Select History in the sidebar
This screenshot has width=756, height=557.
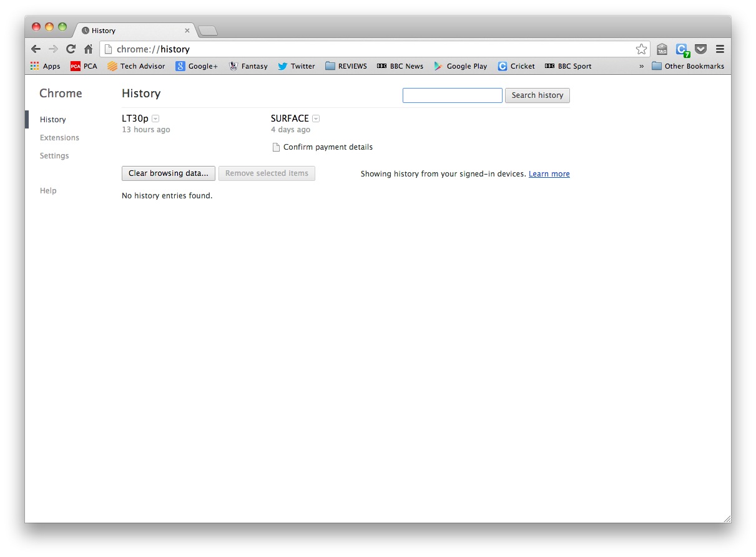tap(53, 120)
